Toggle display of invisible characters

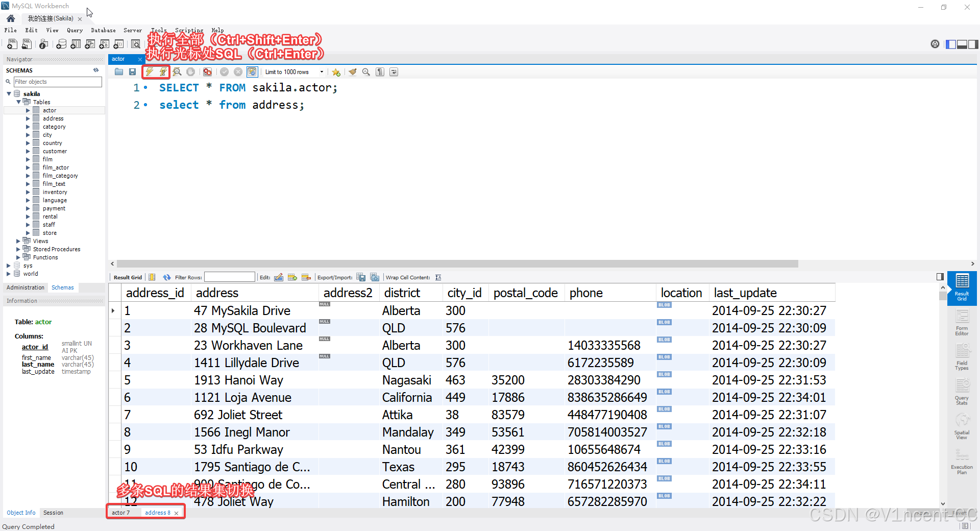point(380,72)
